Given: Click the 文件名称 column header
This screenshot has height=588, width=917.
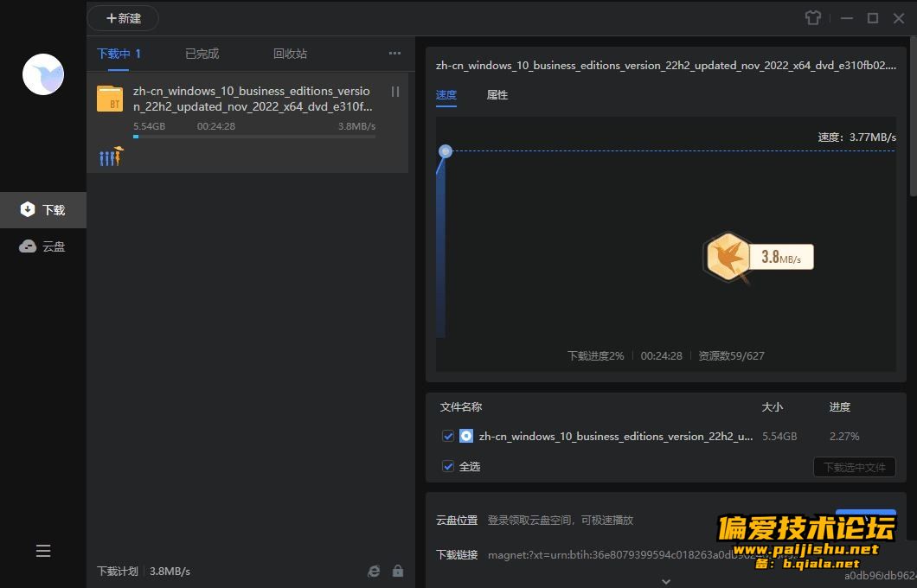Looking at the screenshot, I should coord(461,406).
